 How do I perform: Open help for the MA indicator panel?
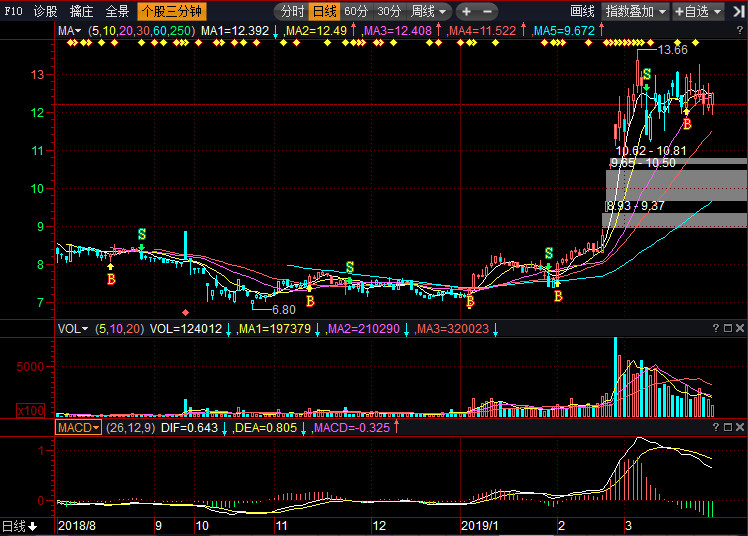point(740,31)
